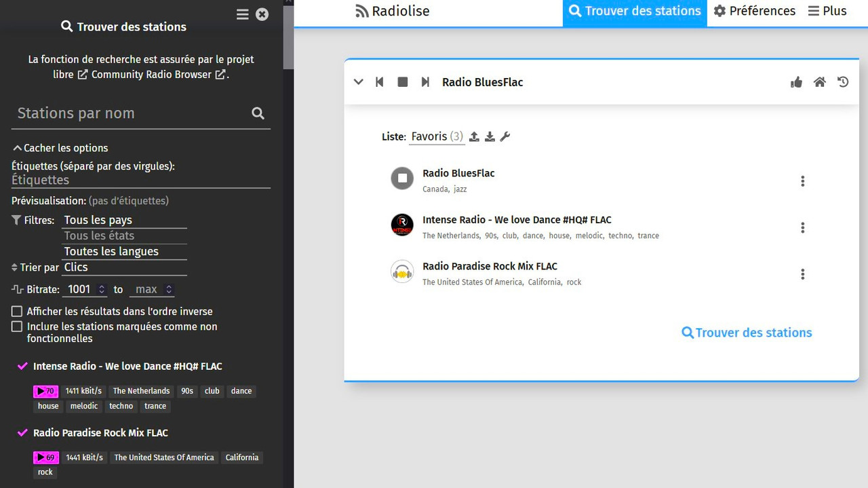
Task: Click the '90s' tag in search results
Action: [x=187, y=391]
